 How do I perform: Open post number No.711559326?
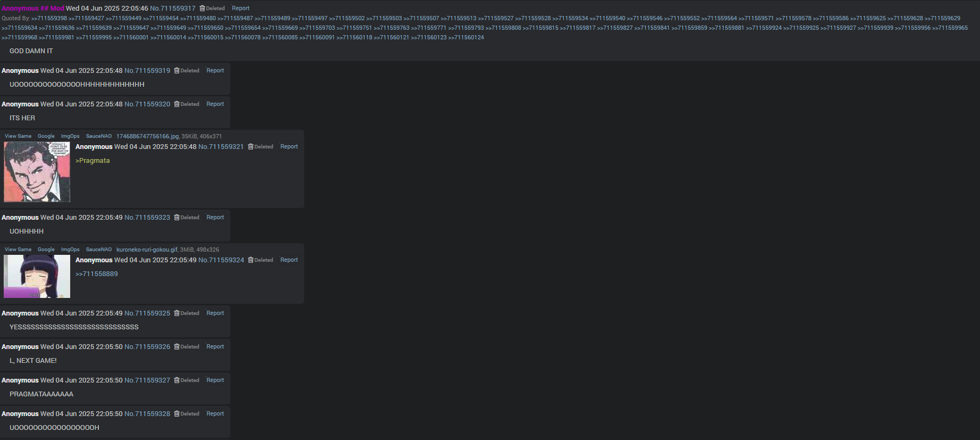(x=147, y=347)
